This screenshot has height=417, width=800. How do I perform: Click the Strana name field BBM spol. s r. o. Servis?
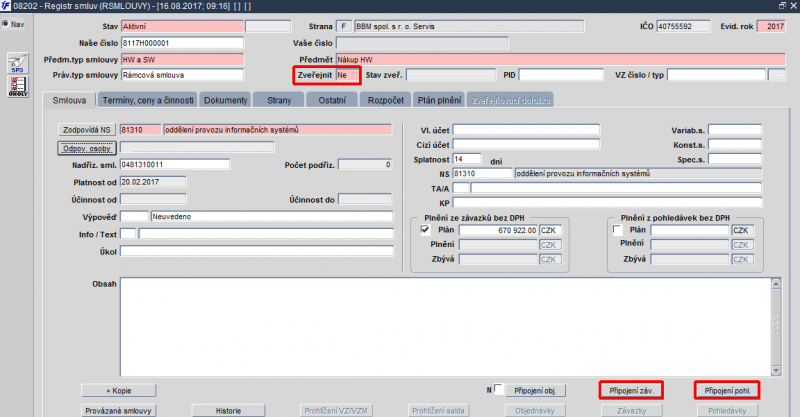469,27
